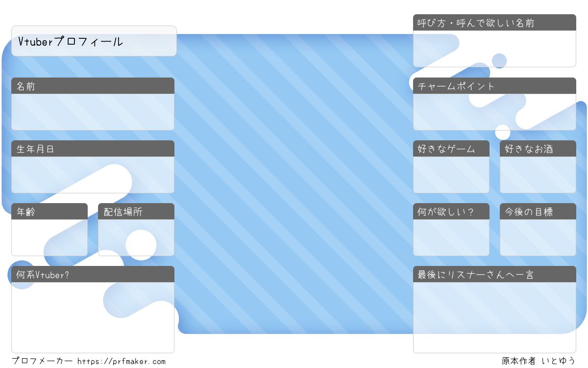
Task: Select the 呼び方・呼んで欲しい名前 field
Action: pos(494,49)
